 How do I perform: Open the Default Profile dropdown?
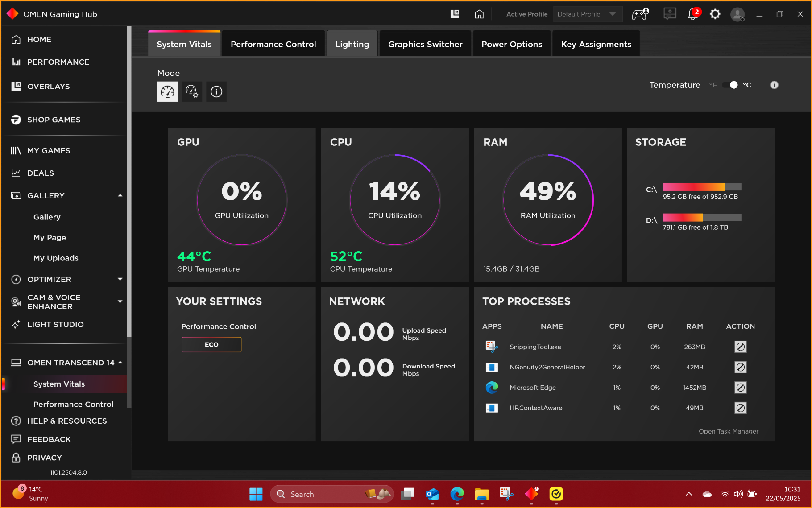pyautogui.click(x=587, y=14)
